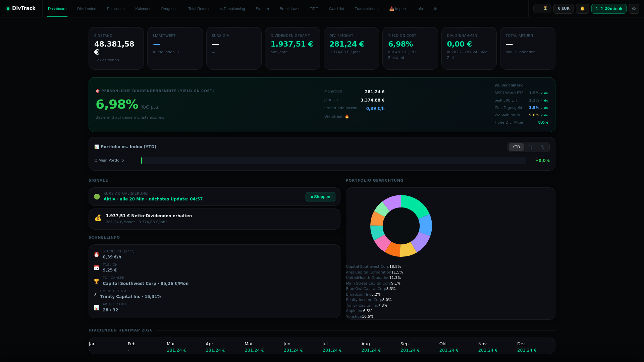Open the Watchlist tab
The height and width of the screenshot is (362, 644).
click(336, 9)
